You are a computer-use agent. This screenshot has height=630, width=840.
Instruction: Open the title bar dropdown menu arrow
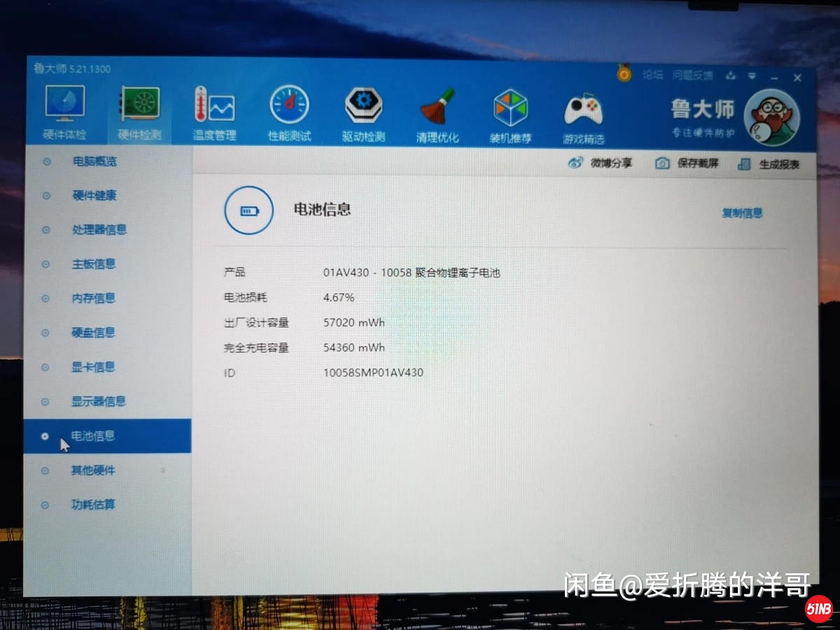[x=752, y=76]
